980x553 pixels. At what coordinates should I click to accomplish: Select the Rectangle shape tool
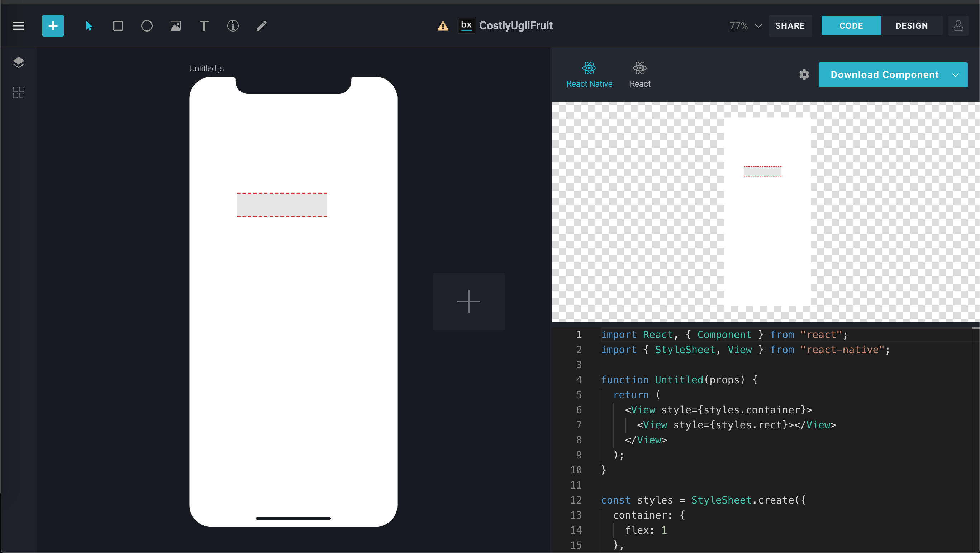pyautogui.click(x=118, y=26)
